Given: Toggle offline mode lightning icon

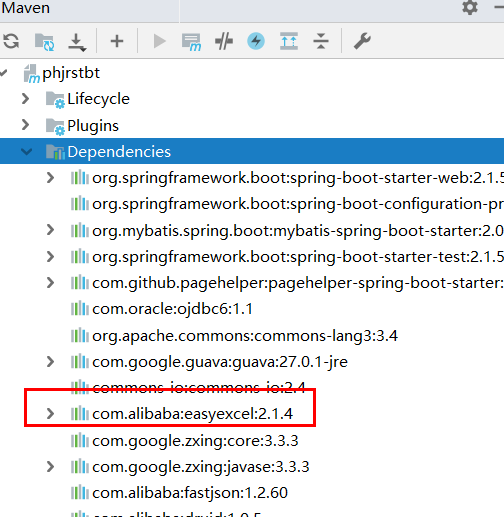Looking at the screenshot, I should [256, 41].
